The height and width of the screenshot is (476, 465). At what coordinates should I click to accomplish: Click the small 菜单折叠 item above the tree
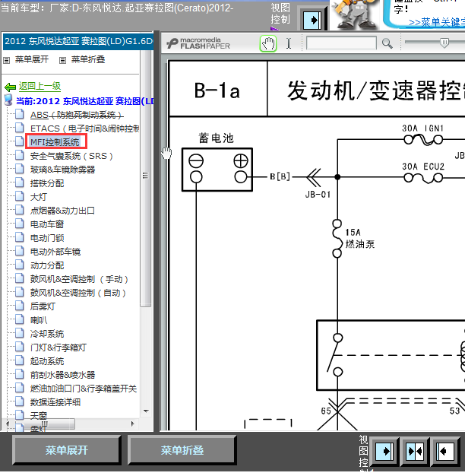pos(88,59)
